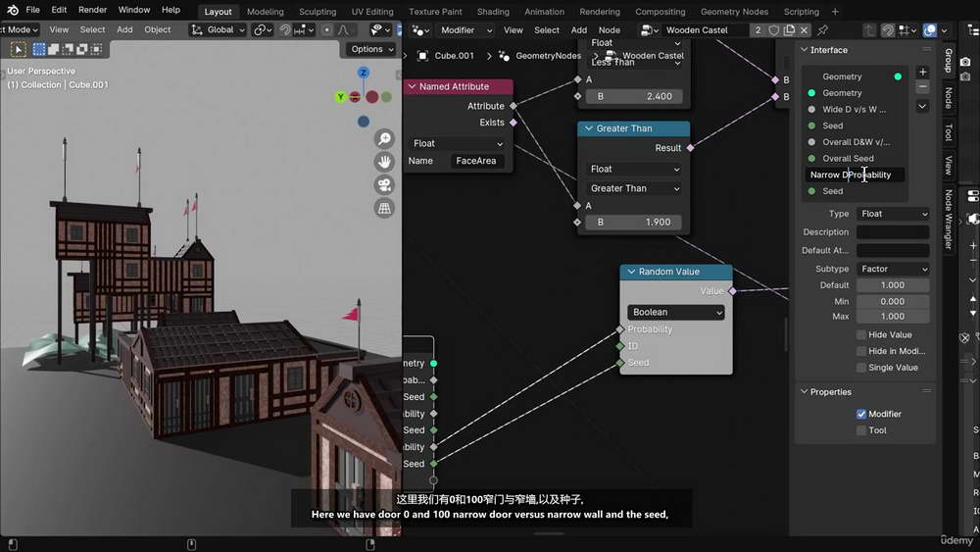Remove the selected interface socket
This screenshot has height=552, width=980.
(922, 87)
